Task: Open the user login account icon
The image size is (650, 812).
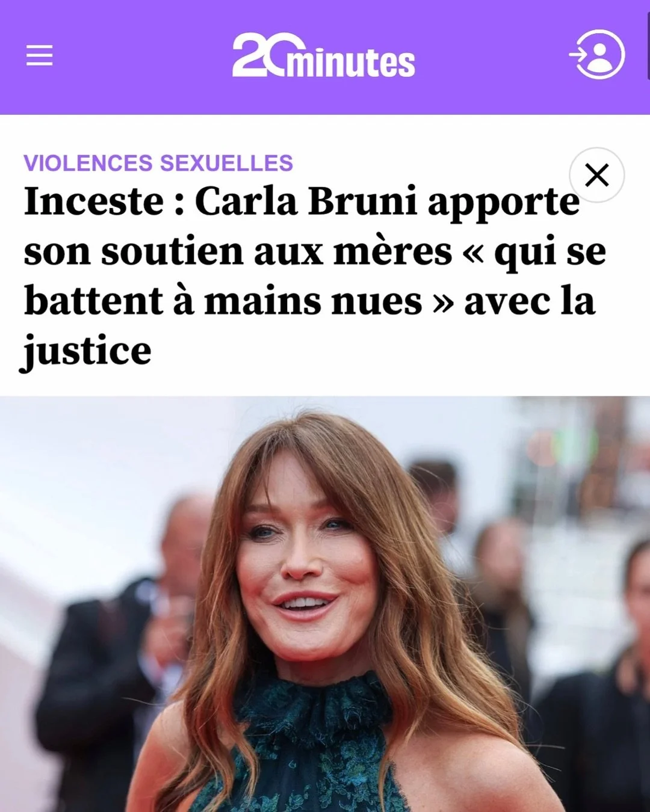Action: (x=597, y=54)
